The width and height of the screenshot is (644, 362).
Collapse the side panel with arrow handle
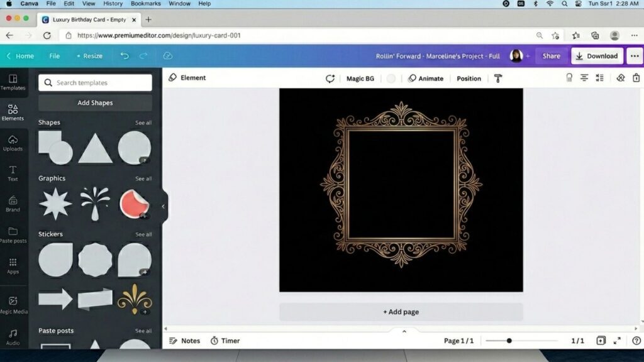[x=164, y=206]
